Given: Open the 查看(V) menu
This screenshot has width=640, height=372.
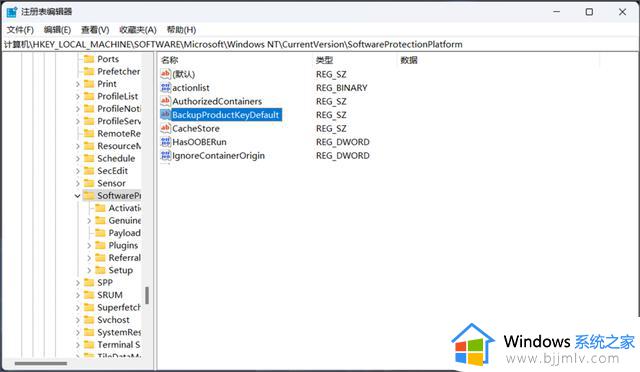Looking at the screenshot, I should 95,30.
